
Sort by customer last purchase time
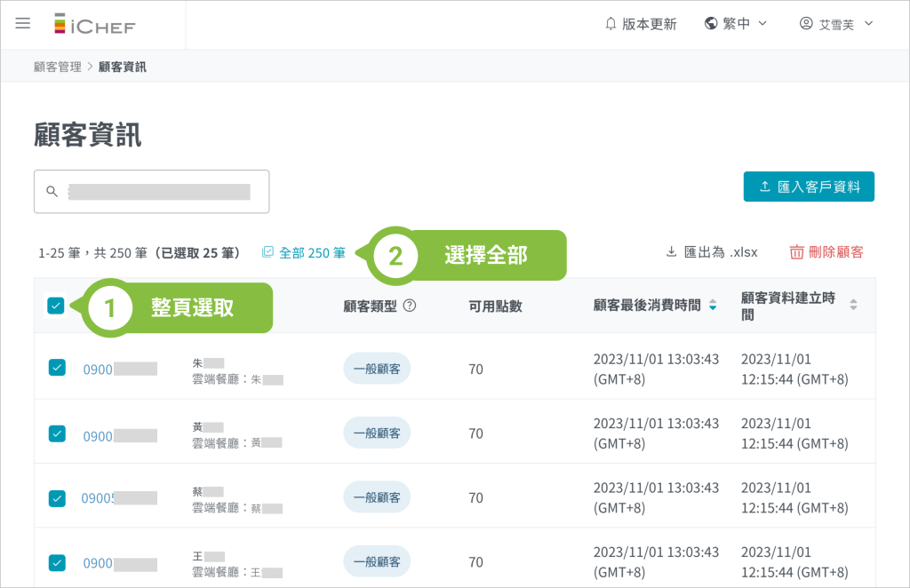coord(712,306)
